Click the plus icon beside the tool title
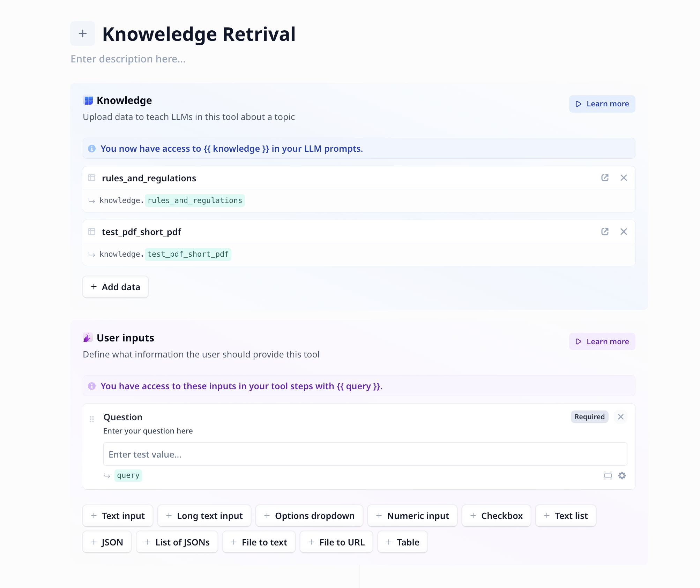700x588 pixels. [x=83, y=33]
